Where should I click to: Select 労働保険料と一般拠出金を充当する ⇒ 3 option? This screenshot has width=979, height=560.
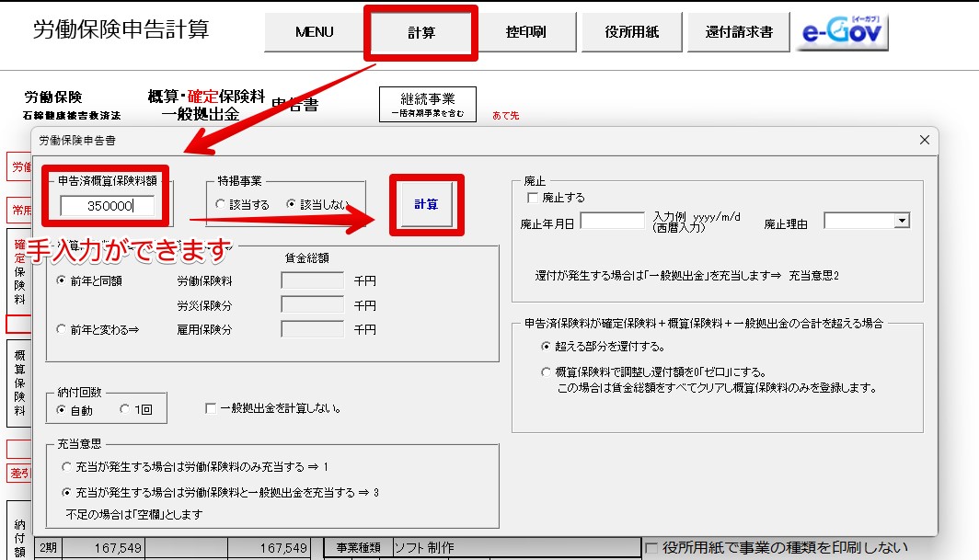(66, 493)
